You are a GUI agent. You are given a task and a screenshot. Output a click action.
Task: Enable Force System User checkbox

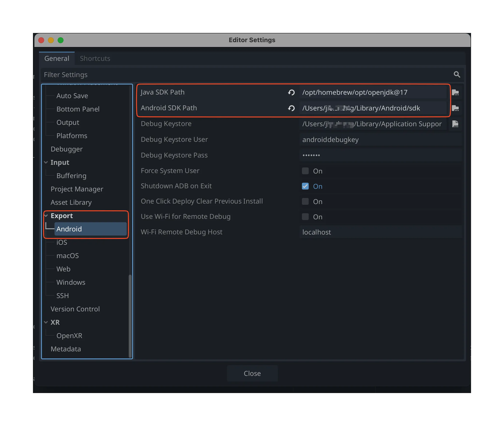(x=305, y=171)
